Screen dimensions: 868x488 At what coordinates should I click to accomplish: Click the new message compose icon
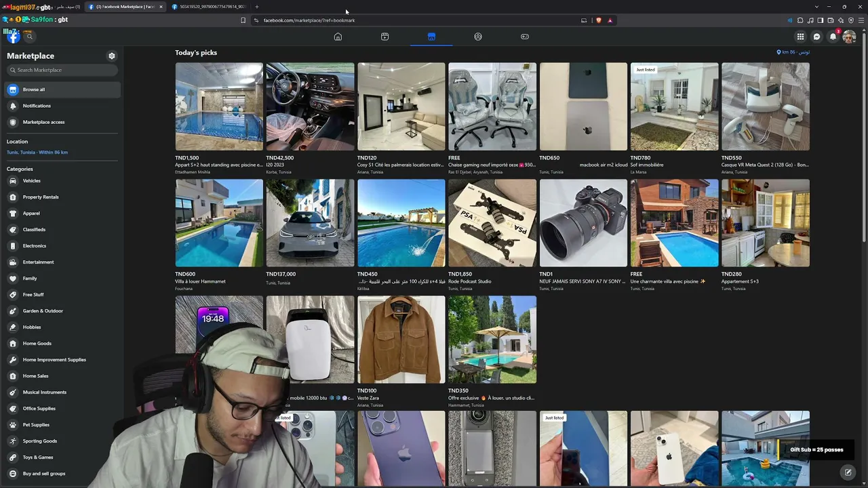[848, 472]
